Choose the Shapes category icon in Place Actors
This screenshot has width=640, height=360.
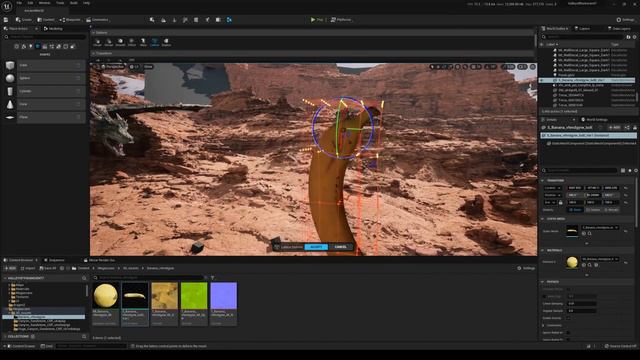(38, 47)
